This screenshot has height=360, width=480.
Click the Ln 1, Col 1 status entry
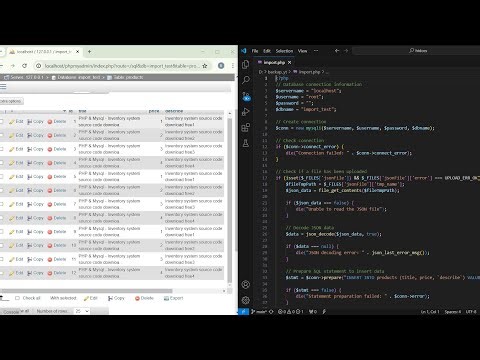click(x=430, y=312)
